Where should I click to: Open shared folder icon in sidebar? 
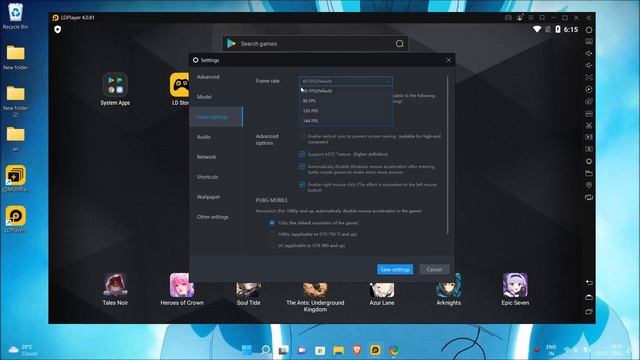click(589, 173)
